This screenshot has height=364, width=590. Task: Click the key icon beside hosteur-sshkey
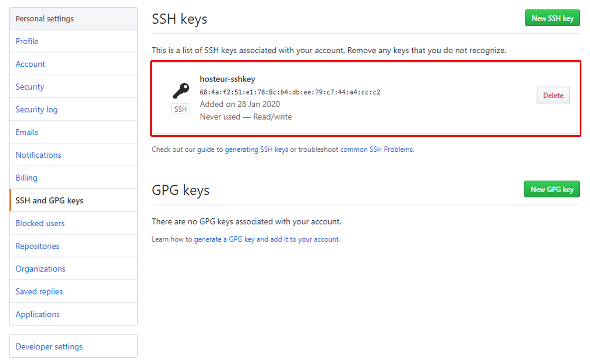point(181,91)
